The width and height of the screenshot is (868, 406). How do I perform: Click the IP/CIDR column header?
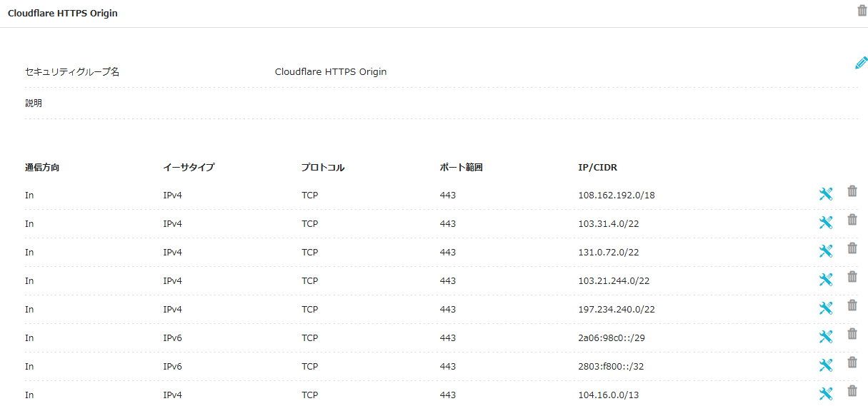[x=598, y=168]
